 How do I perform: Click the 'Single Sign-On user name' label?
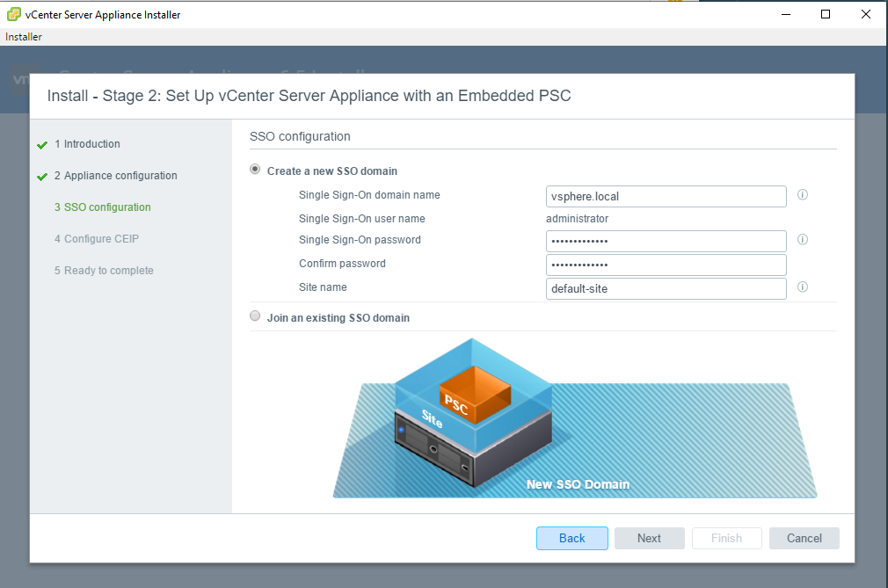(362, 219)
